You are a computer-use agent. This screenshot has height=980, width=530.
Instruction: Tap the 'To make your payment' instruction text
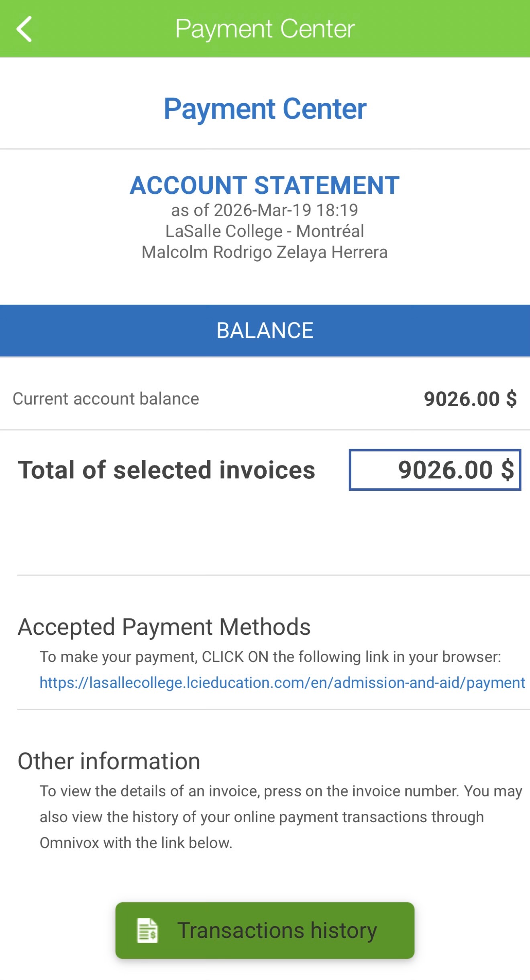pos(270,657)
